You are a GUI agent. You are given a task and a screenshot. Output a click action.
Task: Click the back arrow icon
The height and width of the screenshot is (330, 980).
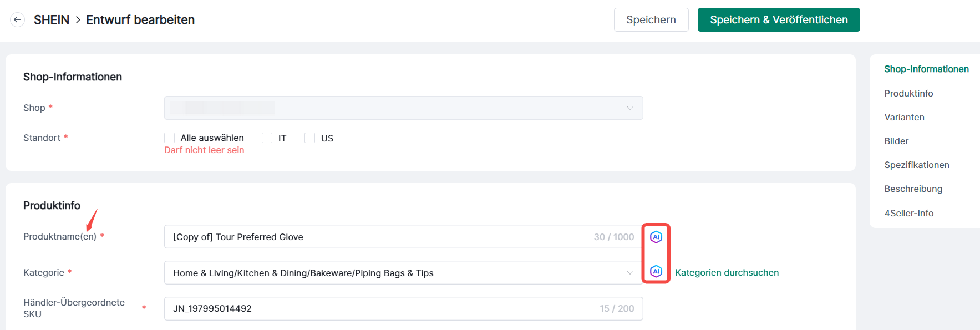[x=17, y=20]
